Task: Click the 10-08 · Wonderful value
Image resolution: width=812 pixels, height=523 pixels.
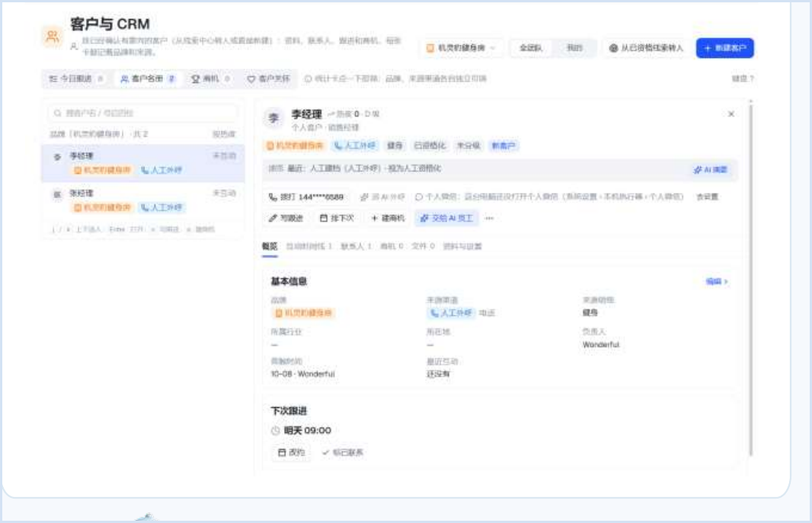Action: (303, 374)
